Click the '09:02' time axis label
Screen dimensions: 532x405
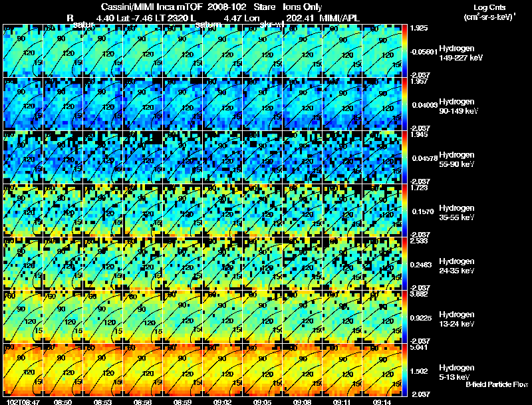[x=222, y=402]
